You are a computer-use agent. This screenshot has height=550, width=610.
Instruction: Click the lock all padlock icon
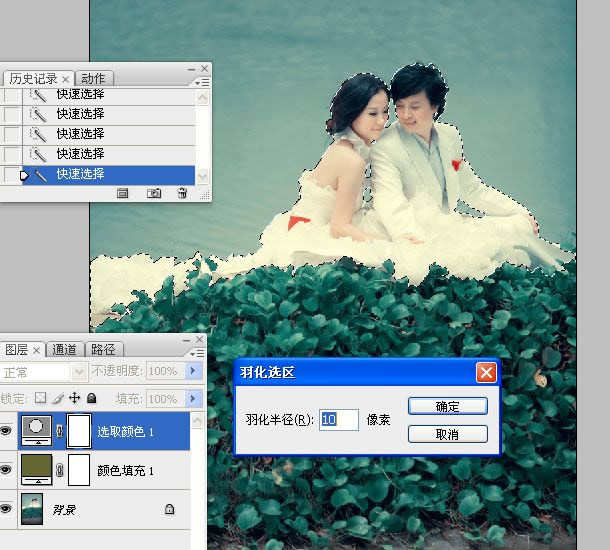pyautogui.click(x=91, y=398)
